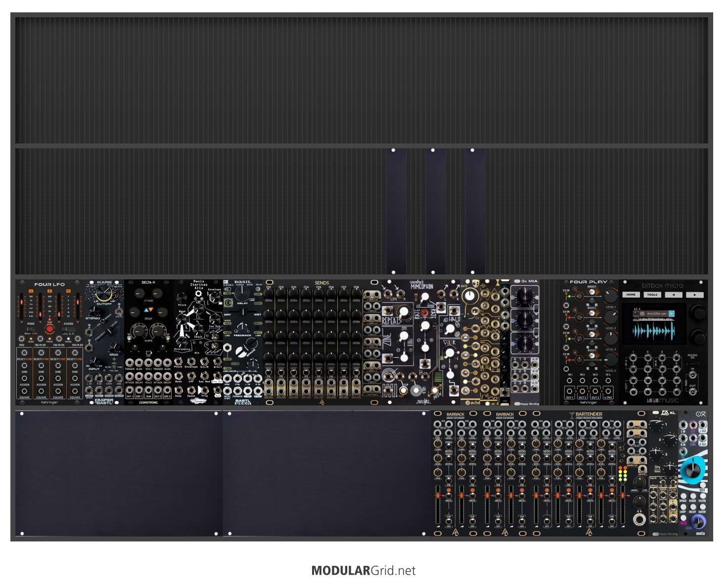Viewport: 728px width, 581px height.
Task: Click the Mimeophon REPEATS knob
Action: point(404,312)
